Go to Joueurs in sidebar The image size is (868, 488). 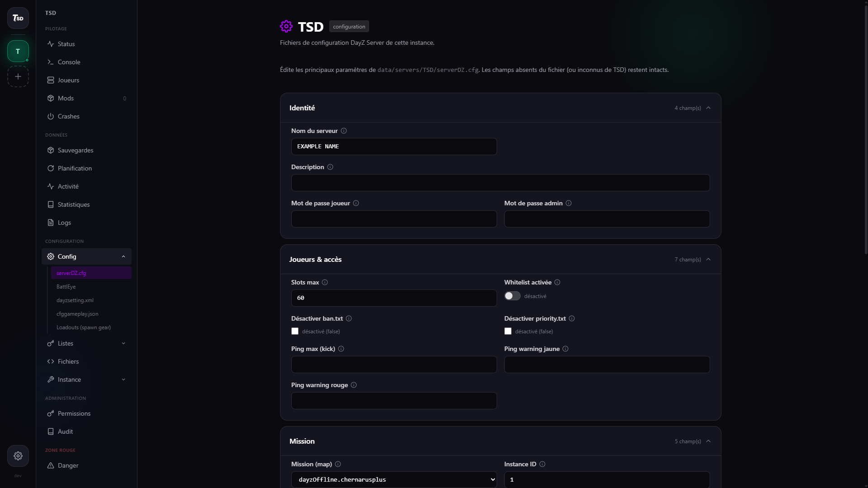[86, 80]
